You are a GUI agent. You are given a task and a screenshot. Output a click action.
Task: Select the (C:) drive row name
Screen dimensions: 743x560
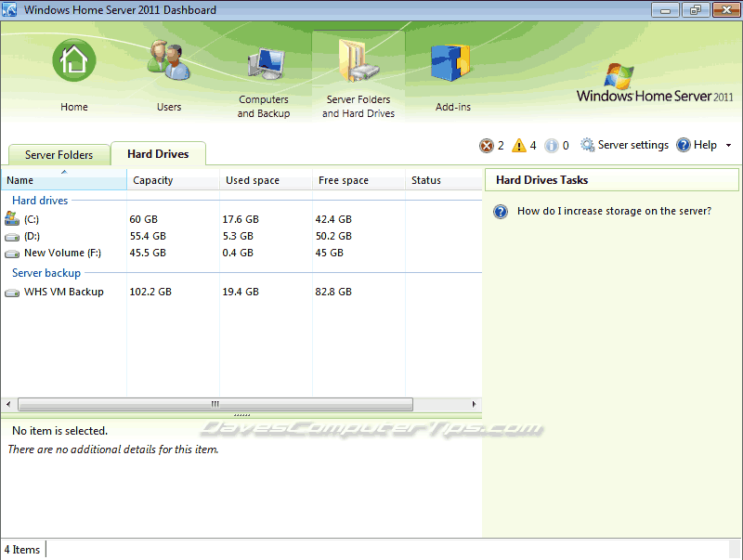pyautogui.click(x=32, y=219)
